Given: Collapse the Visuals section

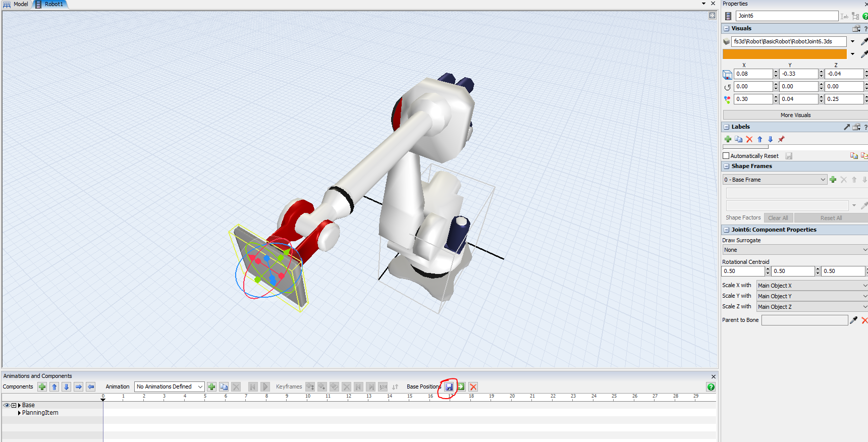Looking at the screenshot, I should [x=727, y=29].
